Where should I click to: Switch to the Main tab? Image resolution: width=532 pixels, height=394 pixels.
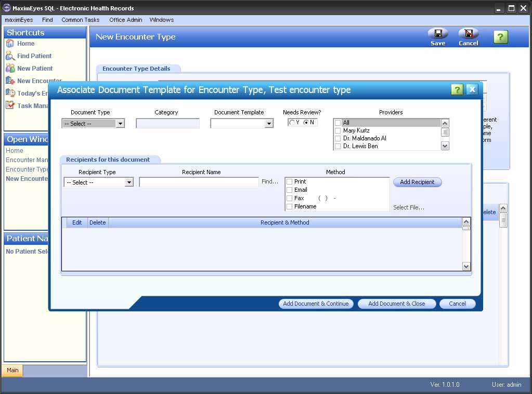(x=12, y=370)
